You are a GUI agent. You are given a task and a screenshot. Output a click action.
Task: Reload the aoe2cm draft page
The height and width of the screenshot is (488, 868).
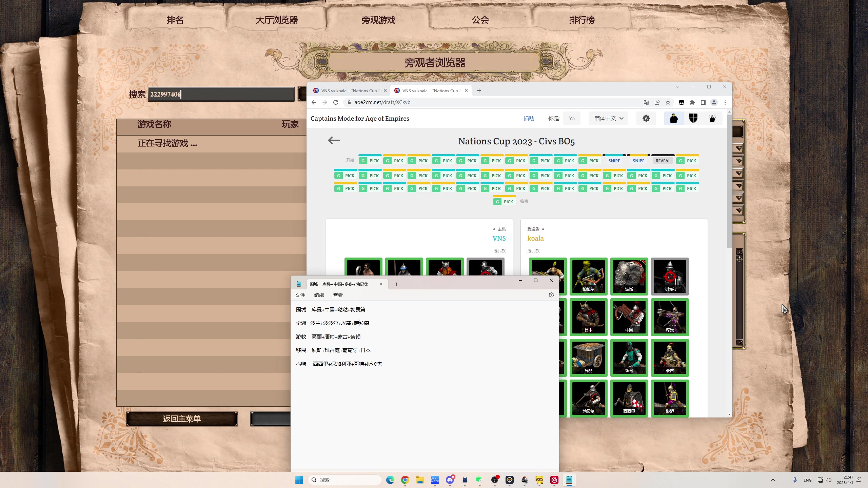336,102
